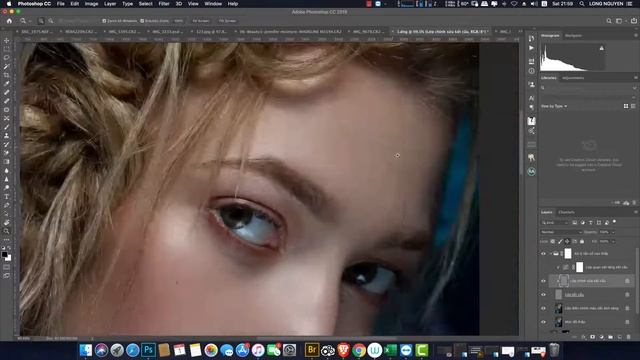Open the layer filter Kind dropdown
This screenshot has width=640, height=360.
[x=554, y=222]
